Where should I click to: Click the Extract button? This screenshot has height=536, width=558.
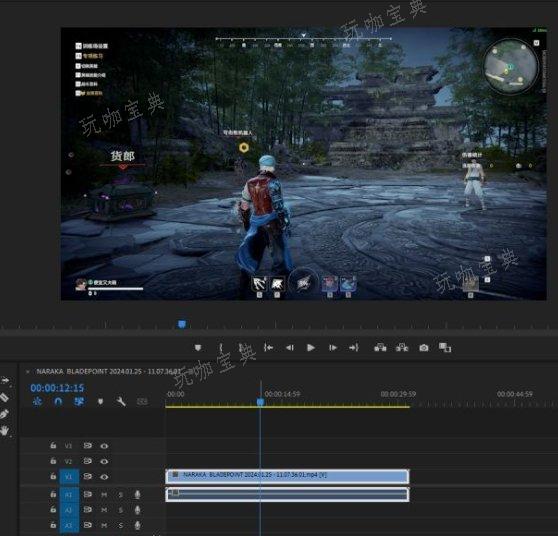point(402,348)
